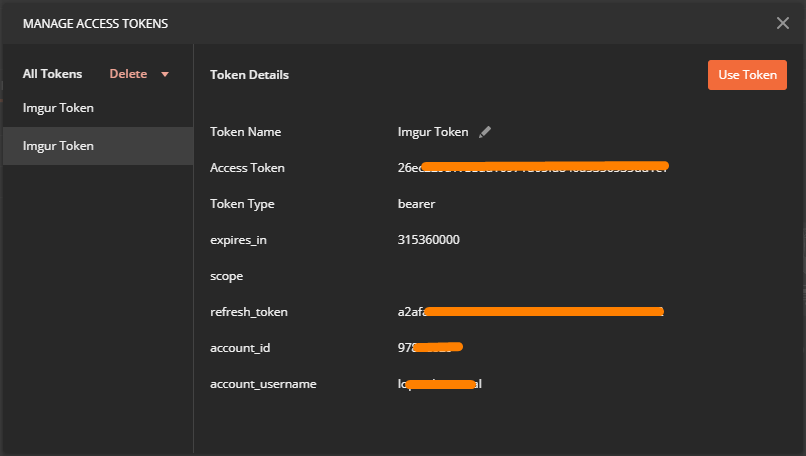
Task: Click the All Tokens heading
Action: 52,74
